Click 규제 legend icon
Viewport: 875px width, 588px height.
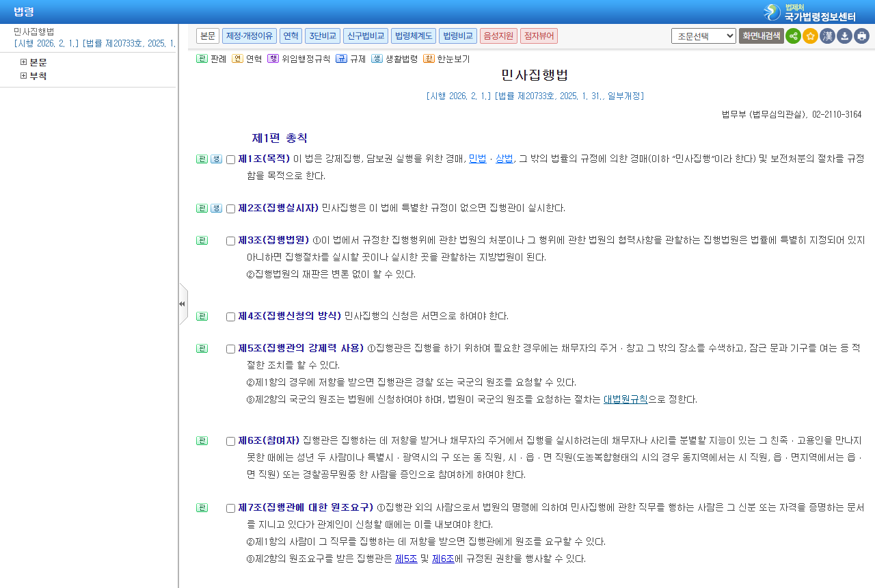(341, 59)
